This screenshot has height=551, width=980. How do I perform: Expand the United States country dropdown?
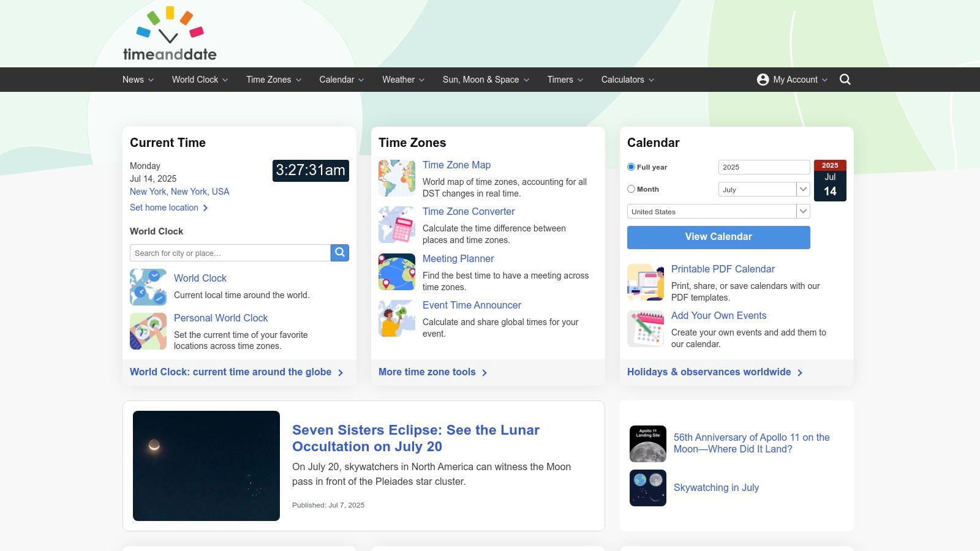(x=718, y=211)
